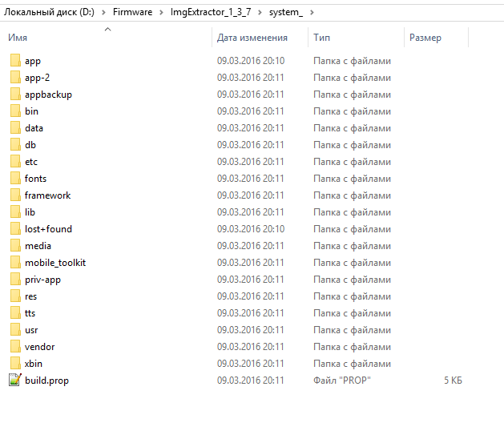Screen dimensions: 504x443
Task: Expand chevron after Локальный диск (D:)
Action: coord(103,12)
